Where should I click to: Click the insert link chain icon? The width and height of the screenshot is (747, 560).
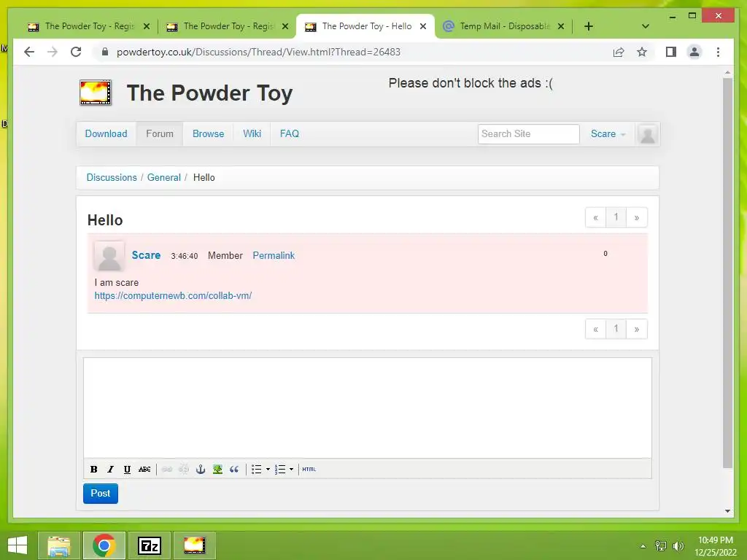(167, 469)
